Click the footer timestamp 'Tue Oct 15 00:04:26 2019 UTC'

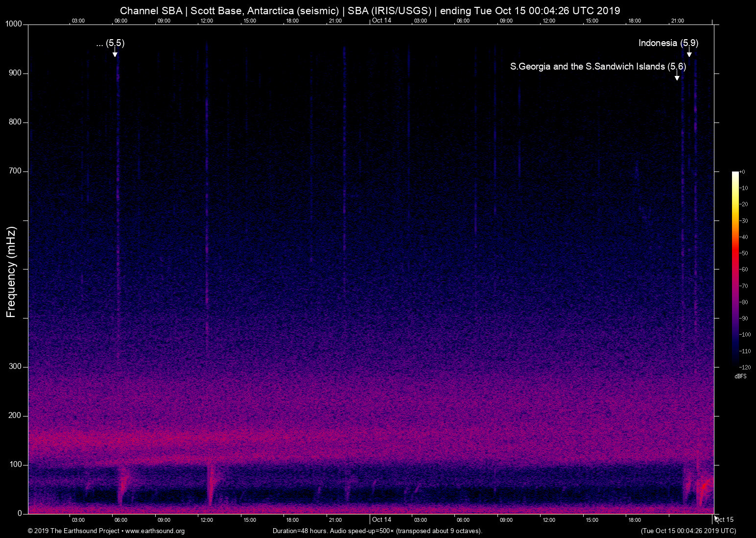pos(688,531)
